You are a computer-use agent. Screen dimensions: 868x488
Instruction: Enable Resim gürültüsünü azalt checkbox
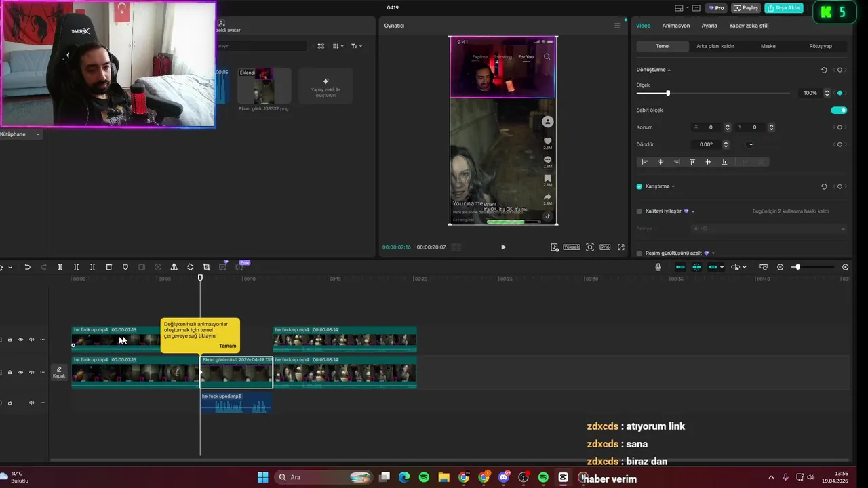(639, 253)
